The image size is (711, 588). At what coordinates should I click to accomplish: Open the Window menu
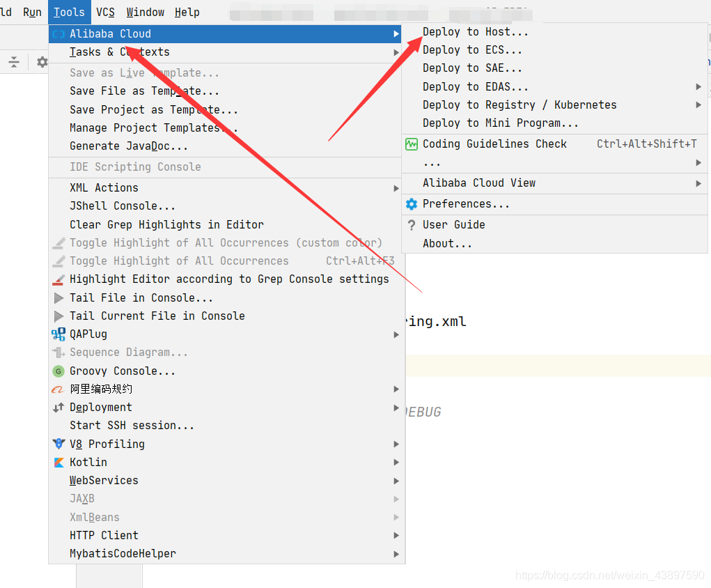tap(145, 13)
